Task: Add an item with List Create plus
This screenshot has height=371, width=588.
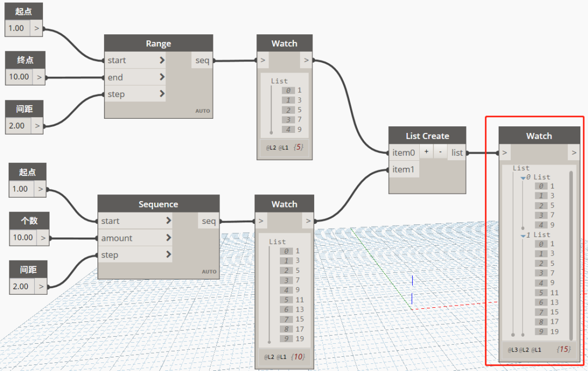Action: (x=426, y=151)
